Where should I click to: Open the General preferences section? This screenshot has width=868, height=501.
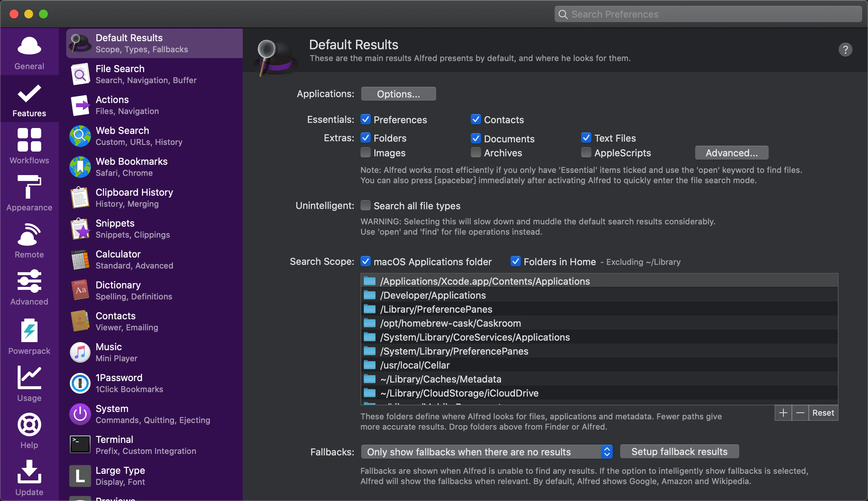29,52
